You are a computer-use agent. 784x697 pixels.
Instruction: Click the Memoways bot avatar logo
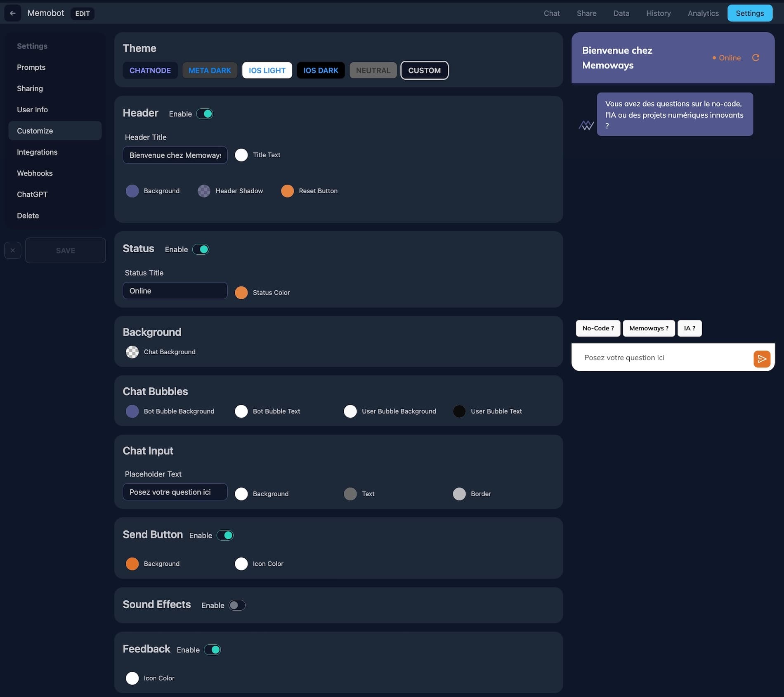pos(586,125)
